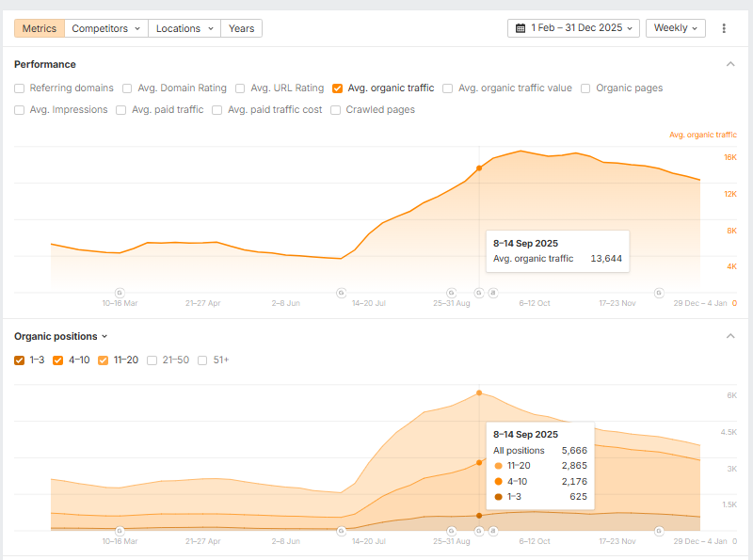
Task: Enable the Crawled pages checkbox
Action: coord(336,110)
